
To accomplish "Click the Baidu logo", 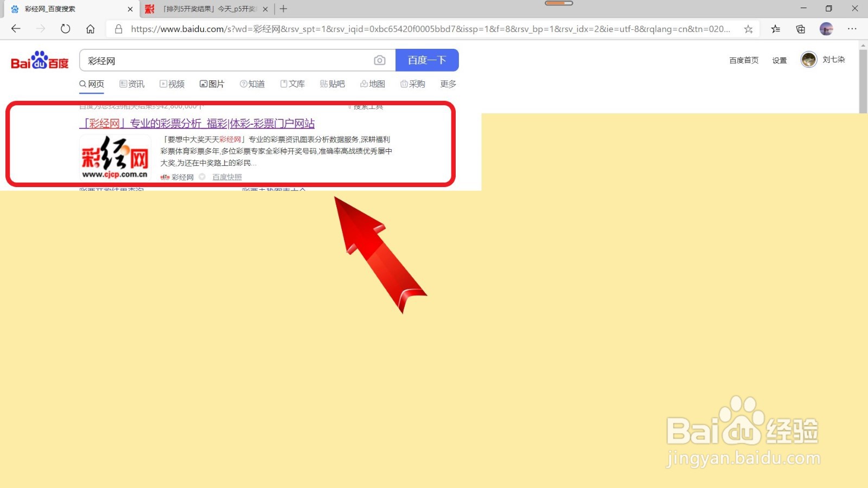I will click(40, 60).
